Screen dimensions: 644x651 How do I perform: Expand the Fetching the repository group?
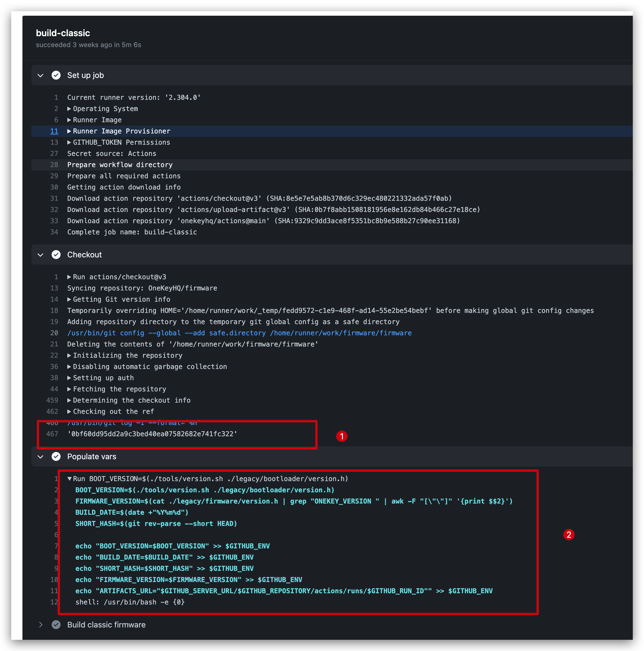69,389
